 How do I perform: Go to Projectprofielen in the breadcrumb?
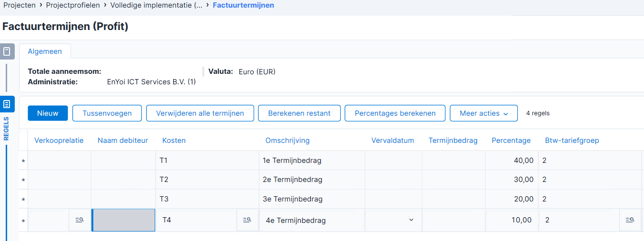click(x=73, y=5)
